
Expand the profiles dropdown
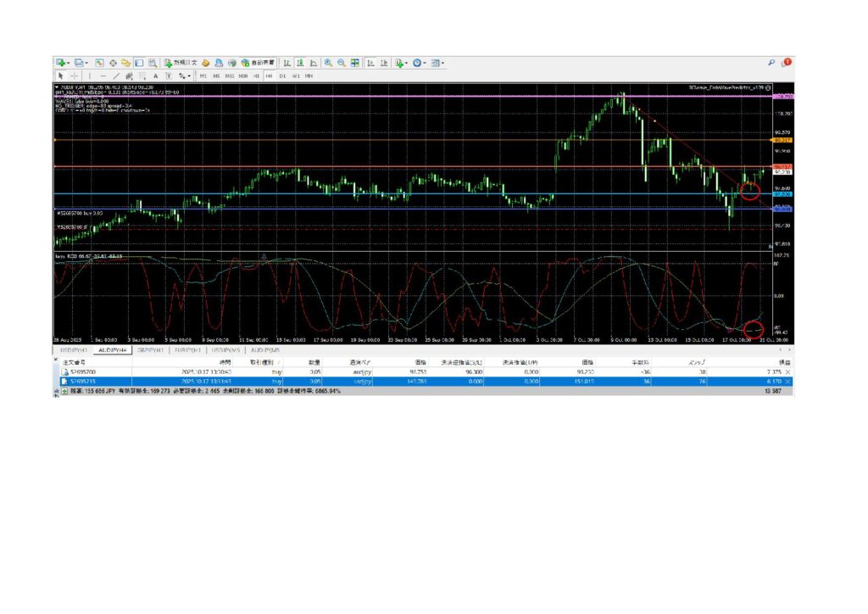[x=86, y=63]
